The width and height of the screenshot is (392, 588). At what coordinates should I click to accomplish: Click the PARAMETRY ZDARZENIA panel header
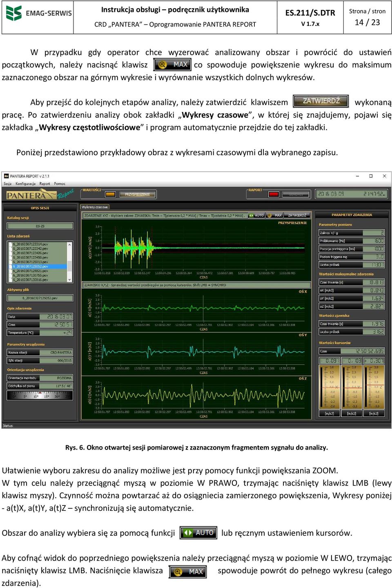pyautogui.click(x=352, y=215)
